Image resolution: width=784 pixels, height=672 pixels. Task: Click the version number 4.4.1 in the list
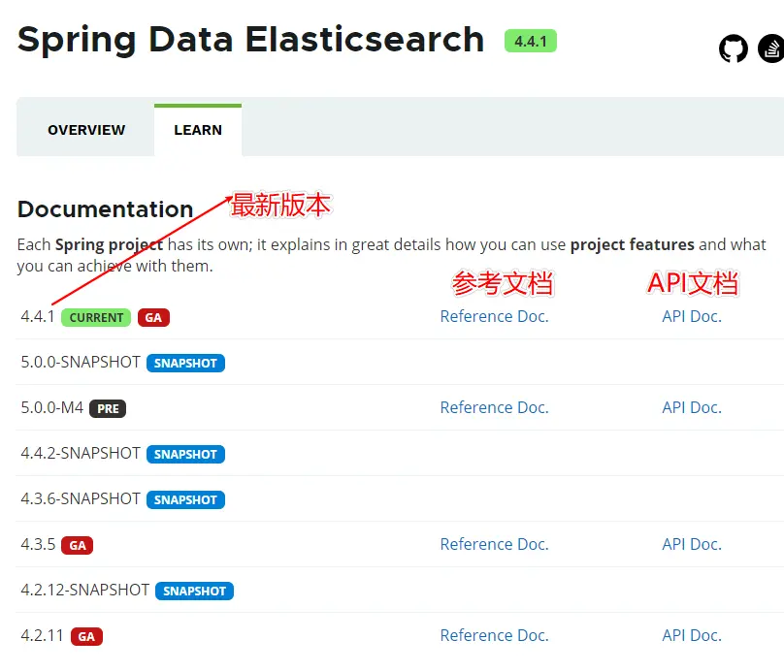(38, 316)
